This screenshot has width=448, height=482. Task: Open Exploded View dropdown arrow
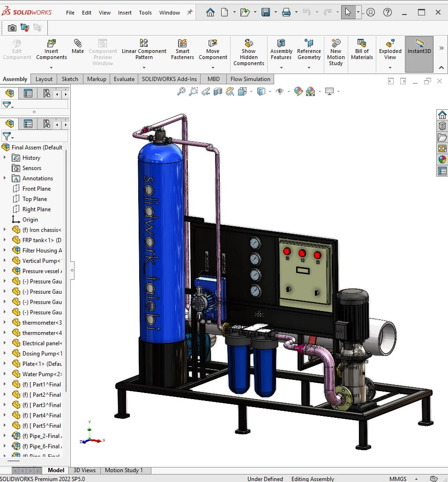pos(390,67)
